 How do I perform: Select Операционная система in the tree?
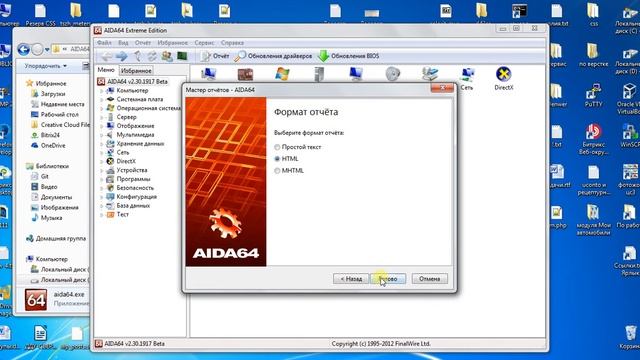[143, 108]
